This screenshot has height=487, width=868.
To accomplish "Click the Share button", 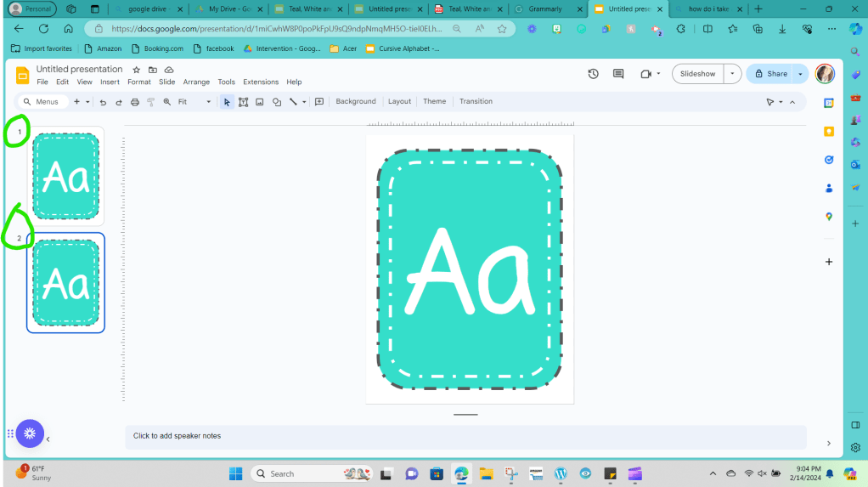I will pyautogui.click(x=769, y=74).
